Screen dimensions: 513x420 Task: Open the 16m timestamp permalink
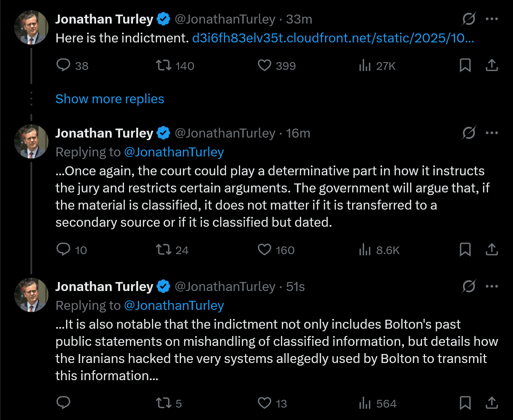(298, 133)
